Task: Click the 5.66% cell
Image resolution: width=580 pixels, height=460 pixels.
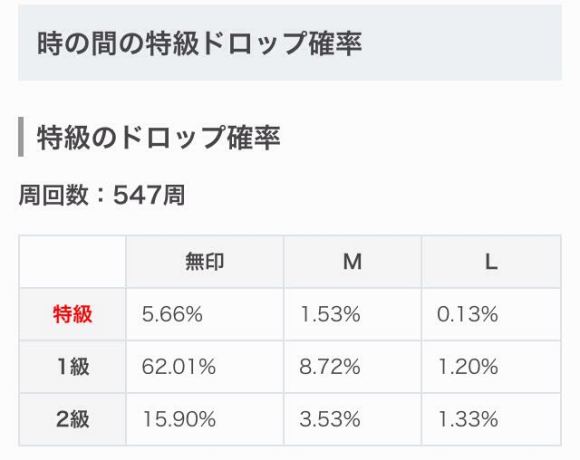Action: pyautogui.click(x=205, y=314)
